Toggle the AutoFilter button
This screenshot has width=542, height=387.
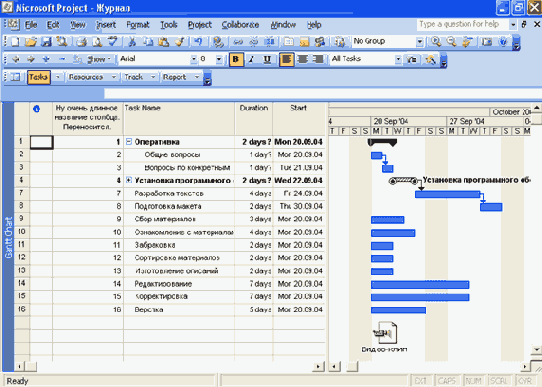click(x=411, y=60)
